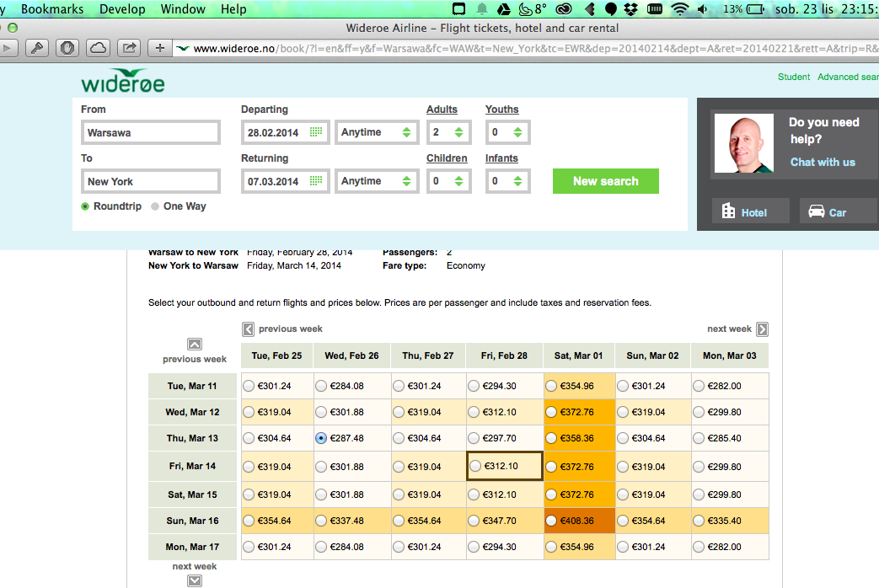The height and width of the screenshot is (588, 879).
Task: Click the Hotel building icon
Action: tap(728, 211)
